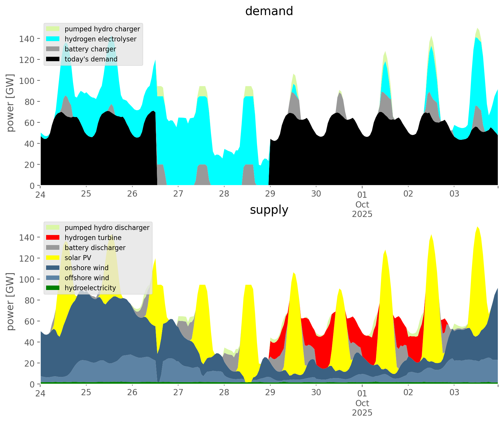Click the "demand" chart title
The height and width of the screenshot is (423, 504).
pyautogui.click(x=269, y=11)
